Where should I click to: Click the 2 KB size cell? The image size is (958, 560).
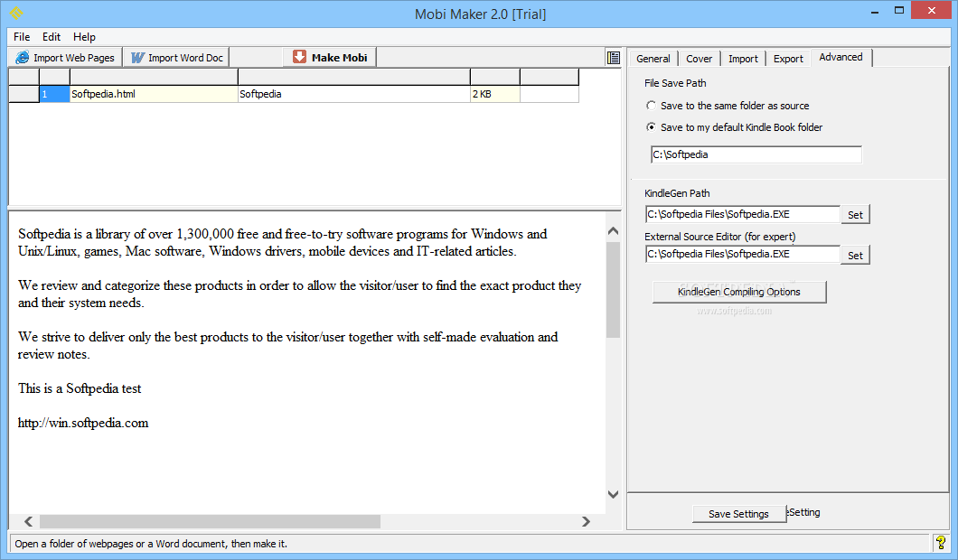[x=495, y=94]
